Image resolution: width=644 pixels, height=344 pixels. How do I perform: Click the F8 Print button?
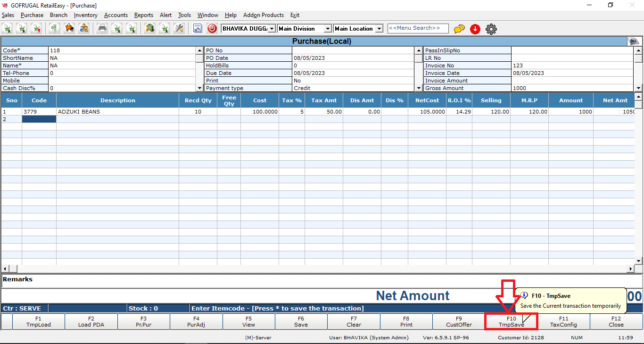[x=406, y=321]
